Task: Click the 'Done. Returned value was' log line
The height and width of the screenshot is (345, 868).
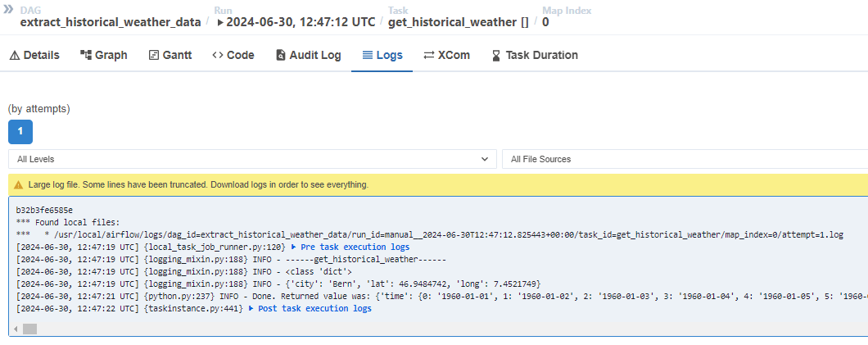Action: (441, 297)
